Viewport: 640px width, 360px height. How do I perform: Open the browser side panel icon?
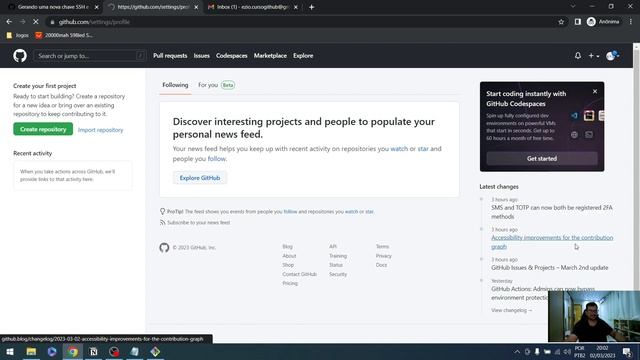coord(578,22)
